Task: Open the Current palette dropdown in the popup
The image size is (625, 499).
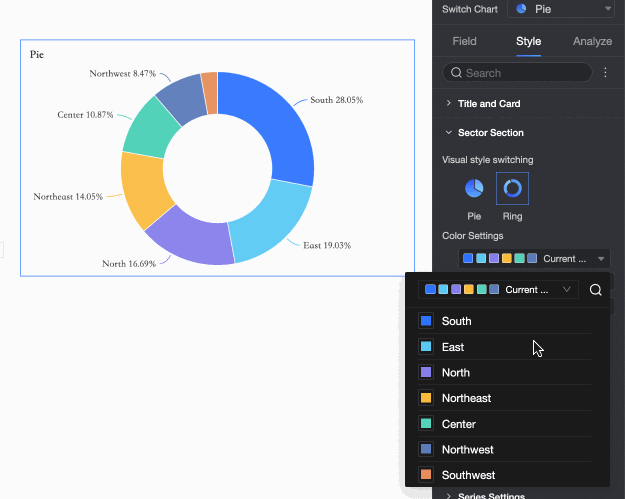Action: (498, 290)
